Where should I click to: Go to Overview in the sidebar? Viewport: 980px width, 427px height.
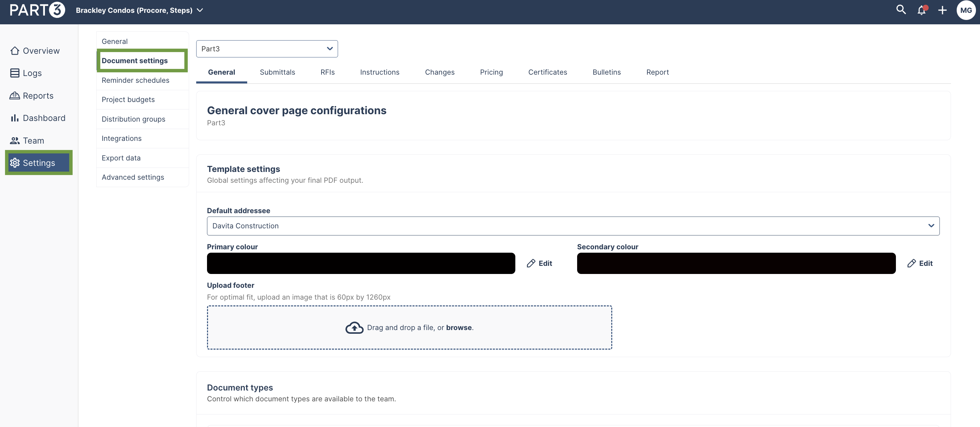[x=39, y=51]
